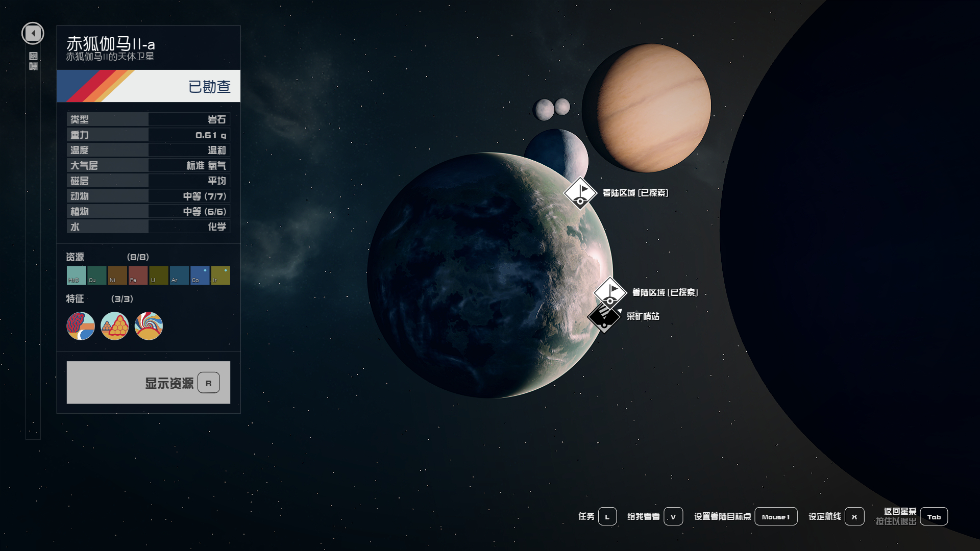Viewport: 980px width, 551px height.
Task: Click the Co cobalt resource tile
Action: 200,275
